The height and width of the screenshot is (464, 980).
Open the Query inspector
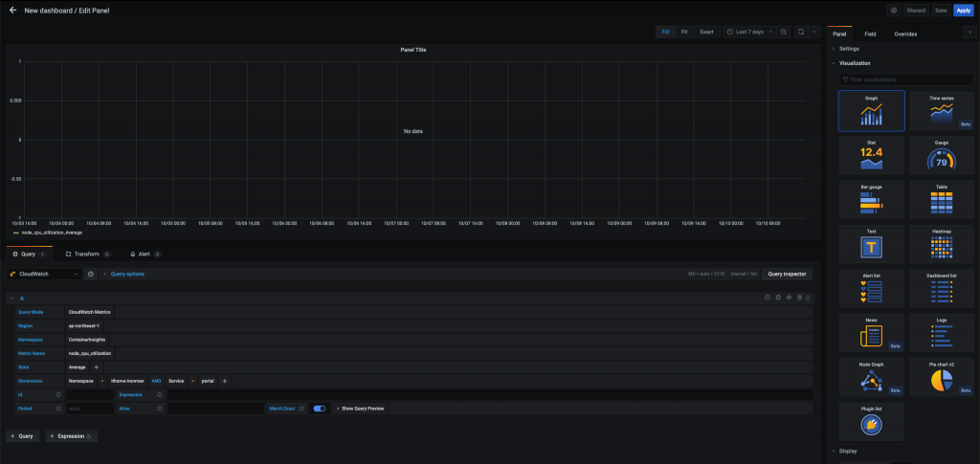pyautogui.click(x=788, y=275)
